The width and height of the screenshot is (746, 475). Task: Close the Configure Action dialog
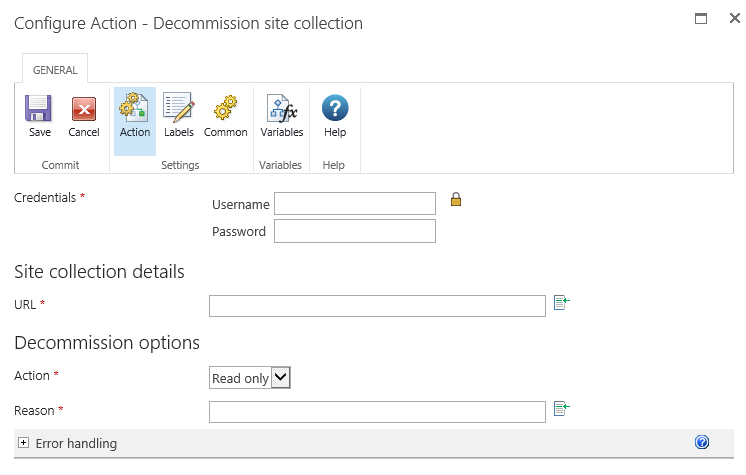click(x=734, y=18)
